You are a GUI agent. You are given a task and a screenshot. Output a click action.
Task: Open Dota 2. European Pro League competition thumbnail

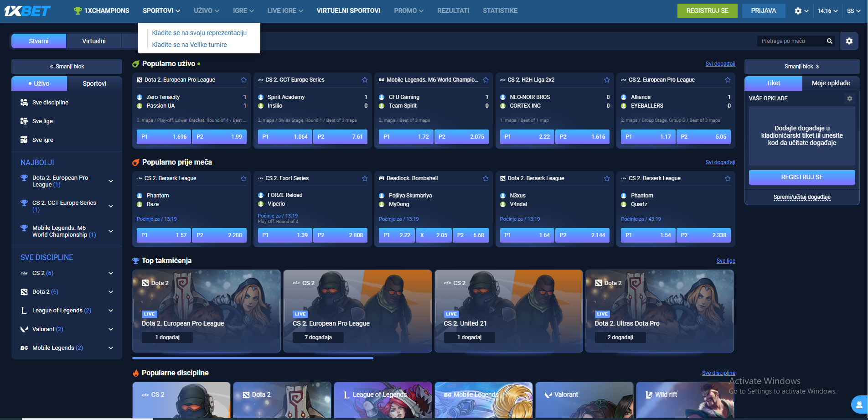click(207, 311)
